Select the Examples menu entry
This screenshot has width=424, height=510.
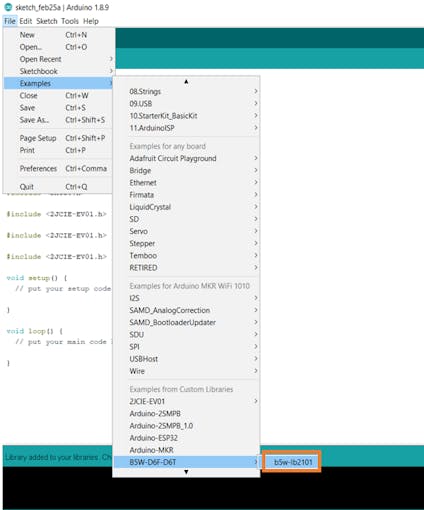(x=58, y=83)
